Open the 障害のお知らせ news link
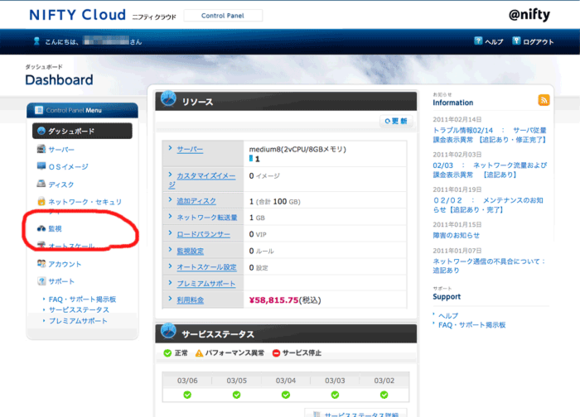580x417 pixels. (x=456, y=235)
